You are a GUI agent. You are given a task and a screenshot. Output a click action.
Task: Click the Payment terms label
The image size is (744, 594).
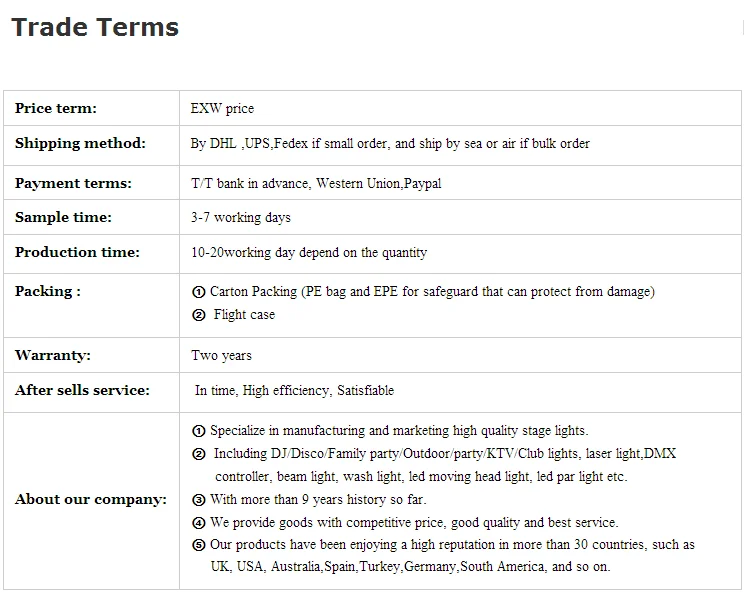[73, 183]
